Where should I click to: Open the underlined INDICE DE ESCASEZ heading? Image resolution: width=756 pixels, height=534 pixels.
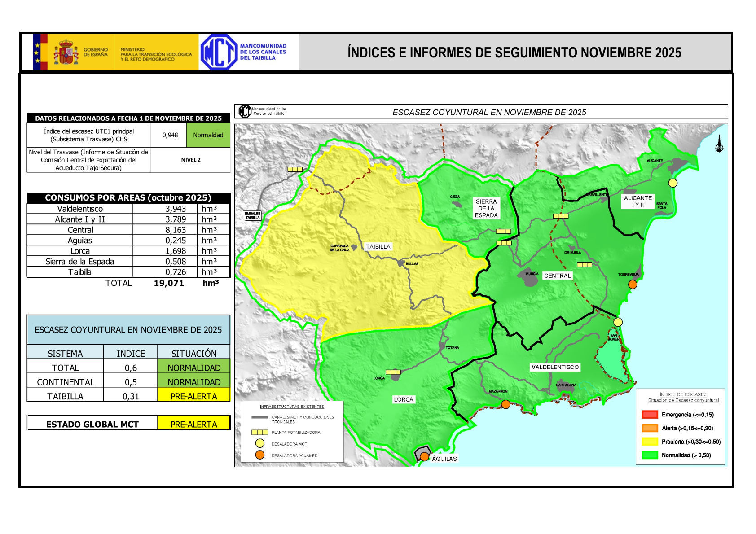click(x=683, y=394)
